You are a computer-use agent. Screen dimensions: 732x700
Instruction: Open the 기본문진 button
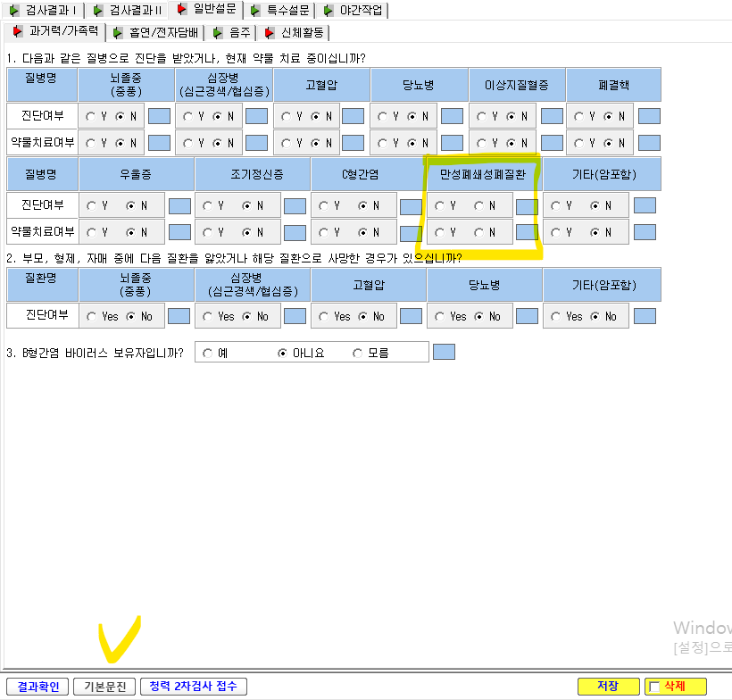104,687
